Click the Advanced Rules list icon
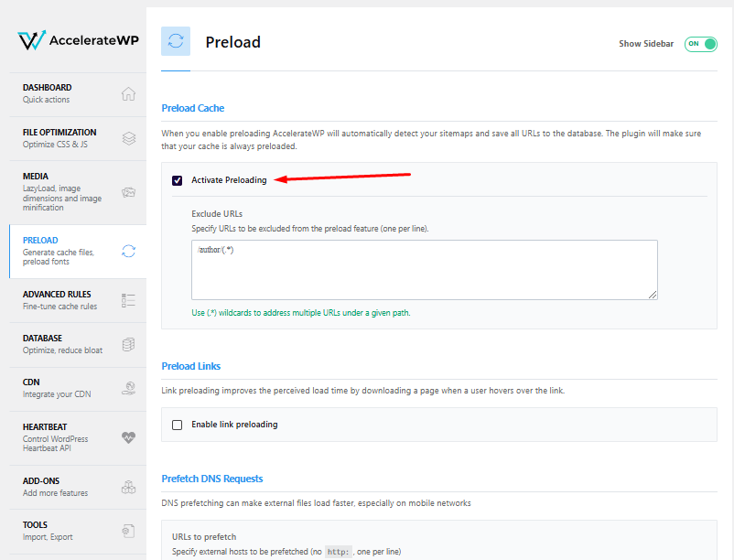Viewport: 734px width, 560px height. [x=128, y=300]
